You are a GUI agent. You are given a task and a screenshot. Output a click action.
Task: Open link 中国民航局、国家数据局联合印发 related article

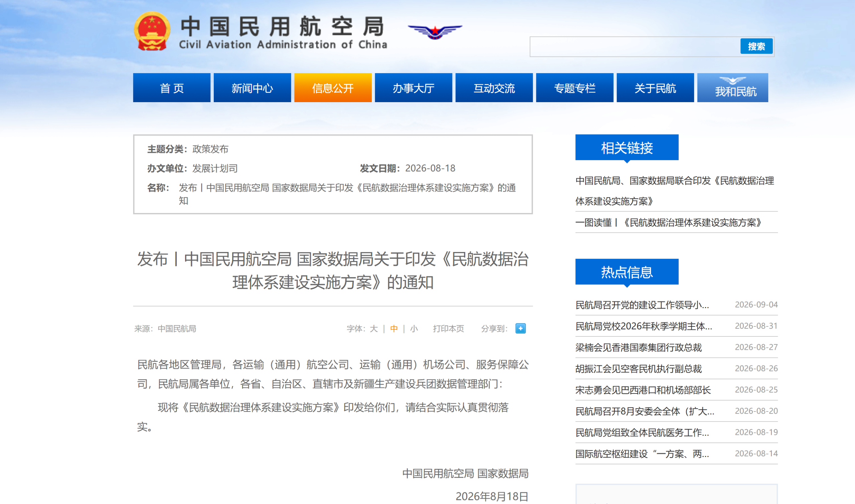[675, 191]
